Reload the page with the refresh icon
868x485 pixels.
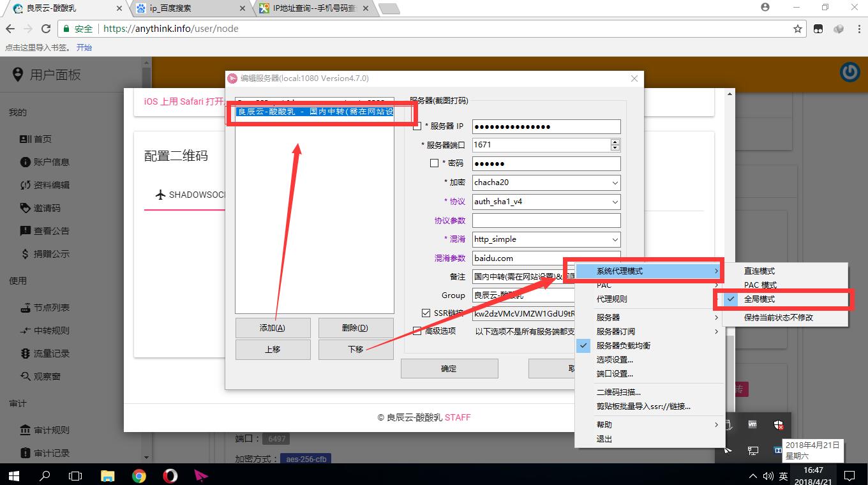coord(46,29)
